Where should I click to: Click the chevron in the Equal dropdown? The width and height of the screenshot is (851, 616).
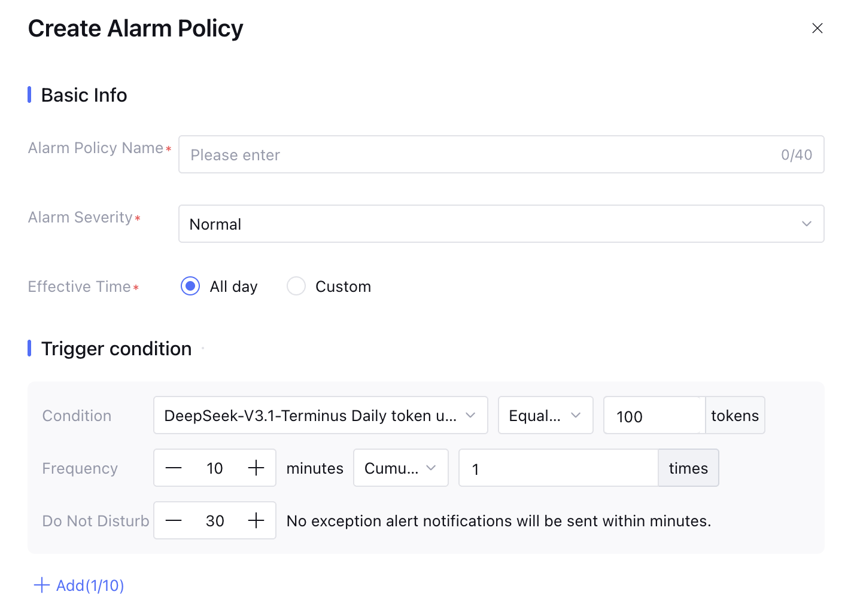576,416
